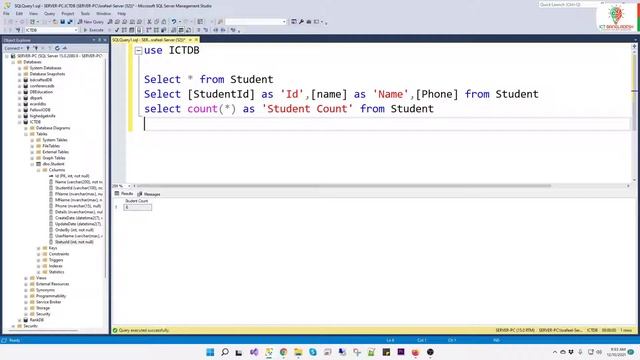Select the Programmability folder
Image resolution: width=640 pixels, height=360 pixels.
tap(51, 296)
